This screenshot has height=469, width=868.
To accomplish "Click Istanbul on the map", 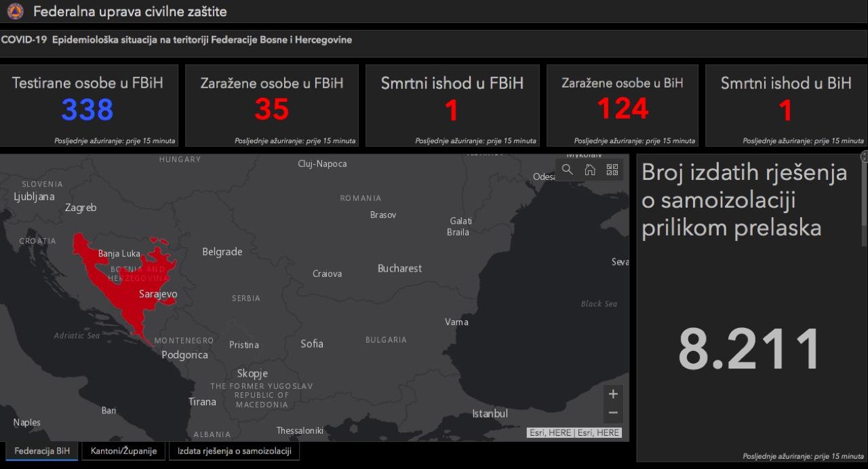I will tap(490, 413).
